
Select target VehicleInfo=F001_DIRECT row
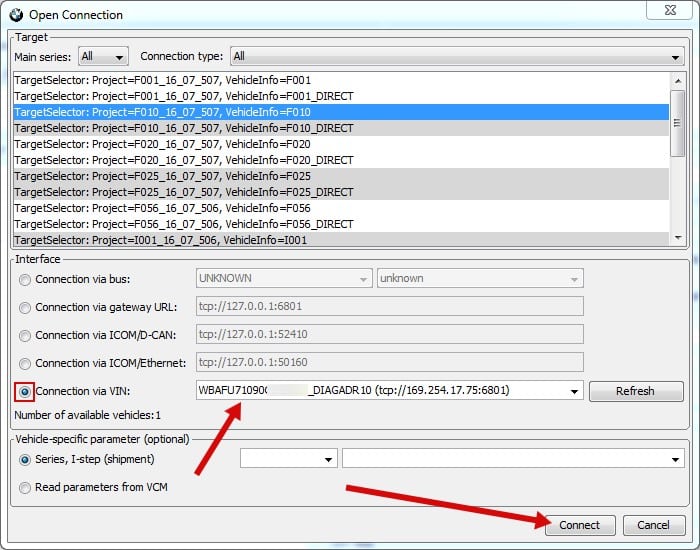pos(341,96)
